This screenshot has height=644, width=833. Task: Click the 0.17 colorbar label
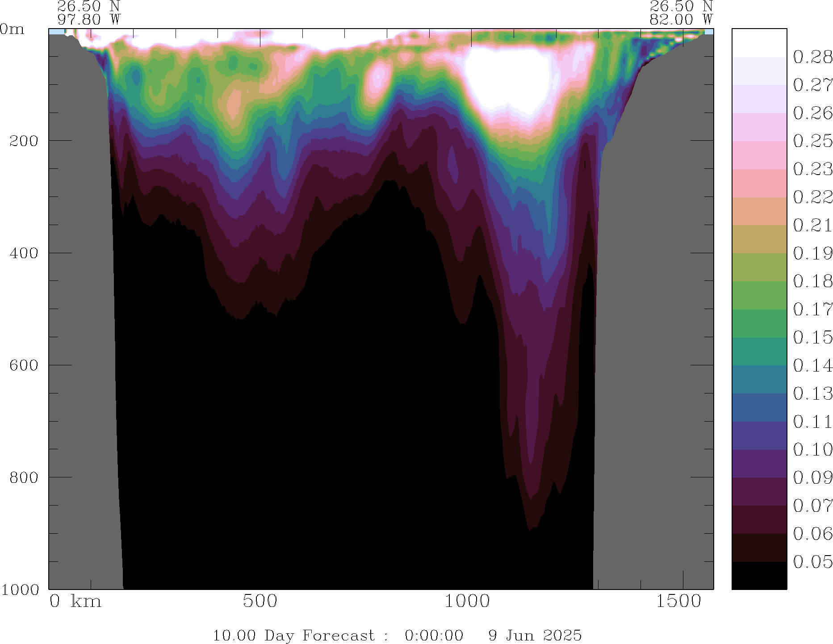point(812,309)
